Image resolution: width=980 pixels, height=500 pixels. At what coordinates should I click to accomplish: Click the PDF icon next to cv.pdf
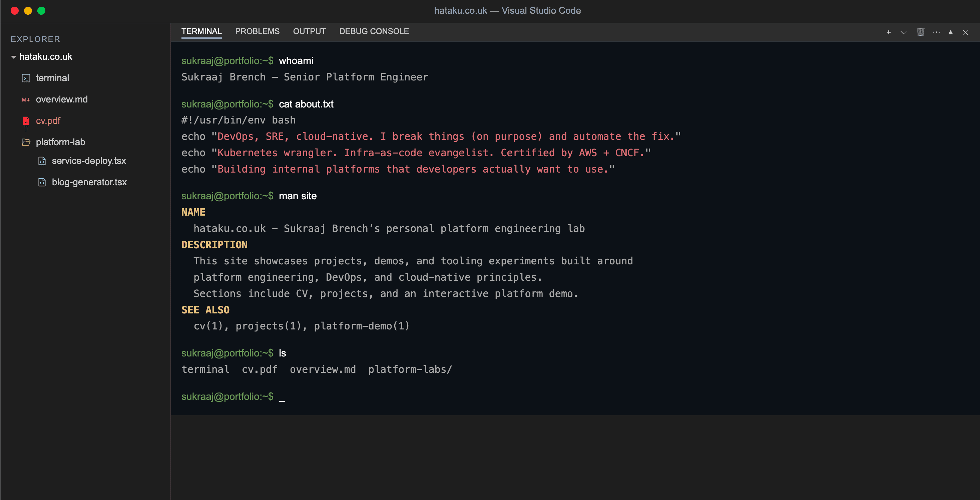click(25, 121)
